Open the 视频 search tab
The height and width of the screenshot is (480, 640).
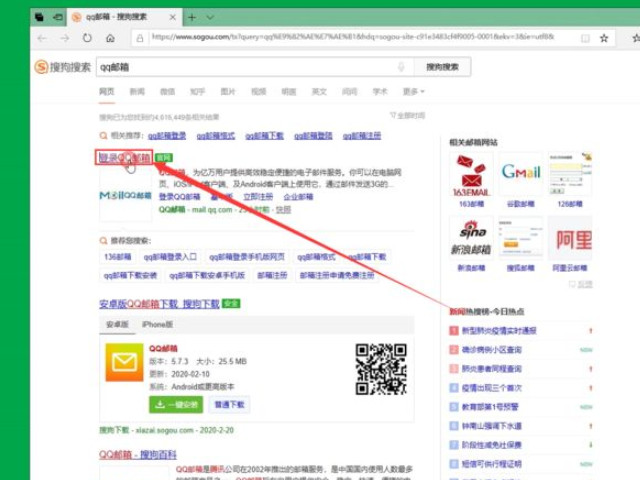click(258, 91)
